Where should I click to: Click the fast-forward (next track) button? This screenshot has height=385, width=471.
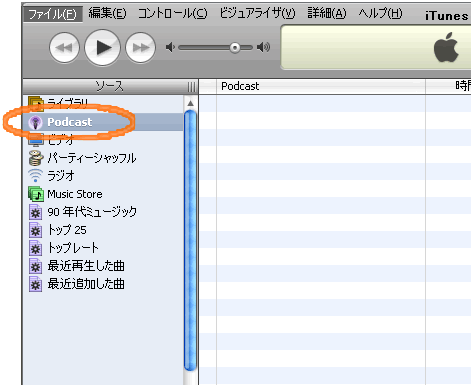coord(140,47)
